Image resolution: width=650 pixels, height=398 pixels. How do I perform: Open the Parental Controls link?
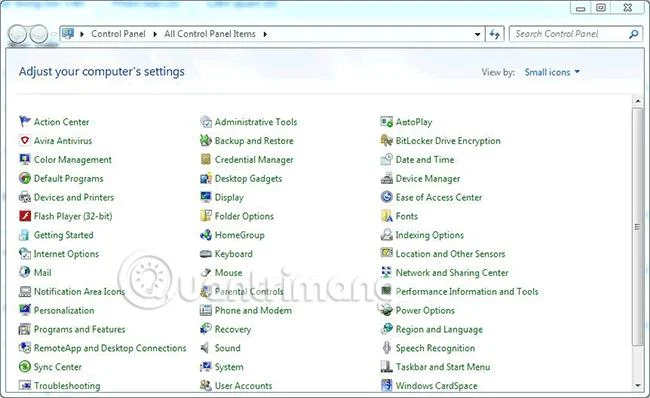coord(249,291)
